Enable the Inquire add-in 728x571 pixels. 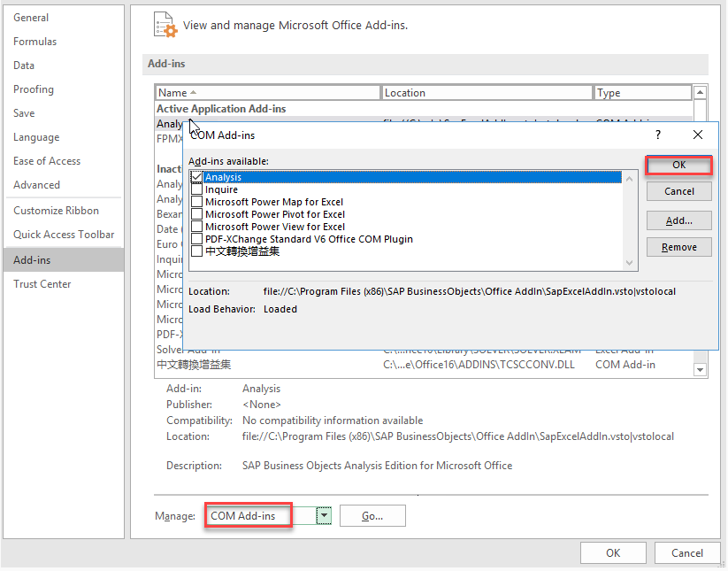click(x=196, y=189)
